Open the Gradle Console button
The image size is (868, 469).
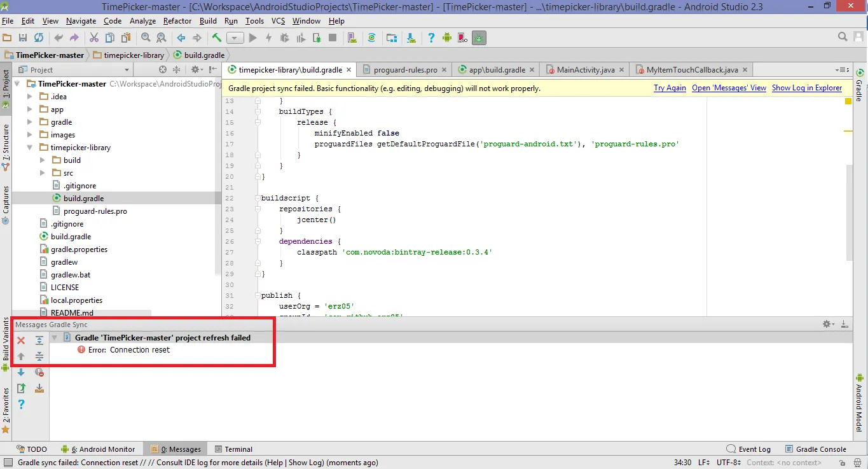(816, 449)
